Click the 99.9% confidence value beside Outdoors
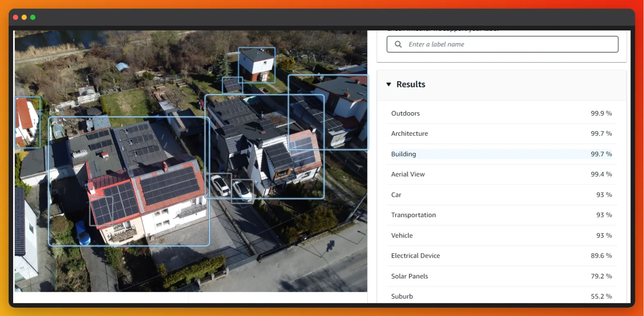The image size is (644, 316). click(x=601, y=113)
